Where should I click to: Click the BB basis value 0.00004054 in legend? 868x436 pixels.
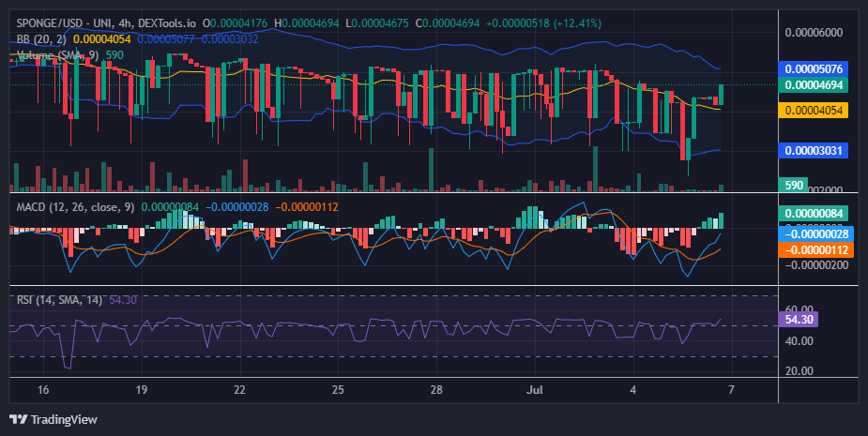tap(102, 39)
